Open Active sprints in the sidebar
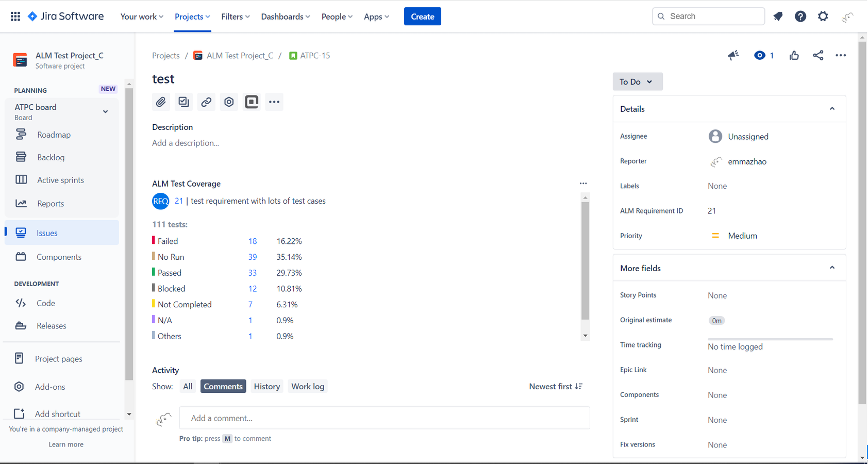The image size is (868, 464). pos(62,180)
